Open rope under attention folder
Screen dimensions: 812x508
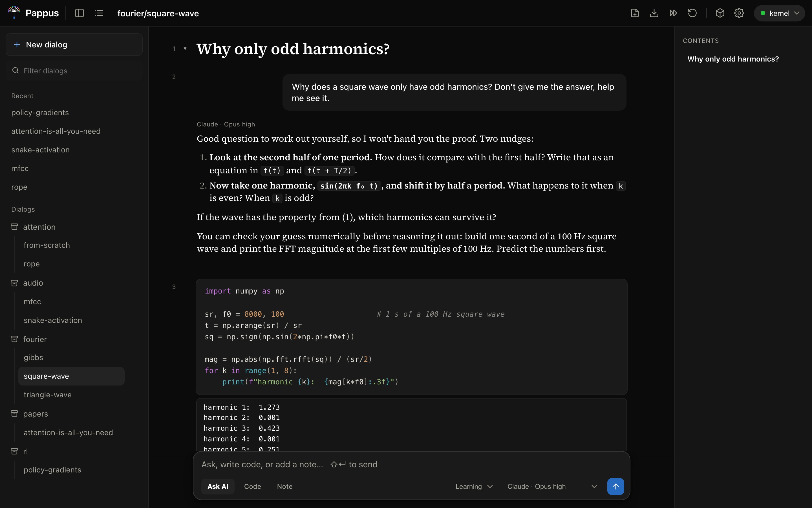pyautogui.click(x=32, y=264)
